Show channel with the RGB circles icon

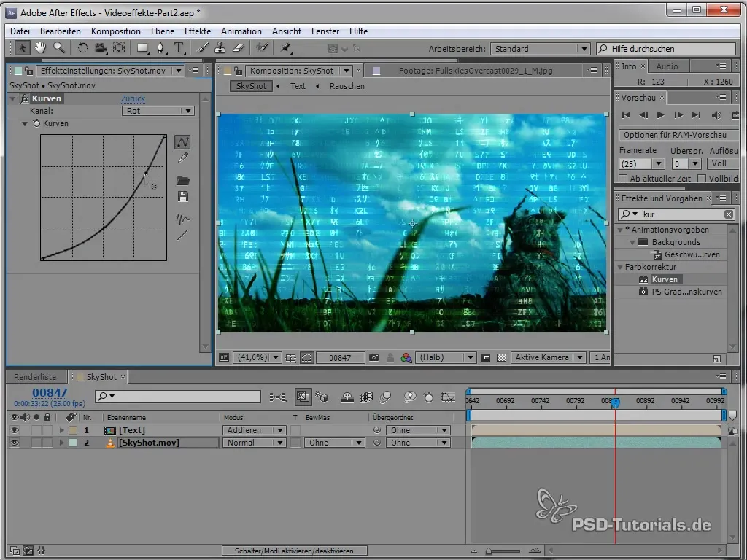pos(406,357)
